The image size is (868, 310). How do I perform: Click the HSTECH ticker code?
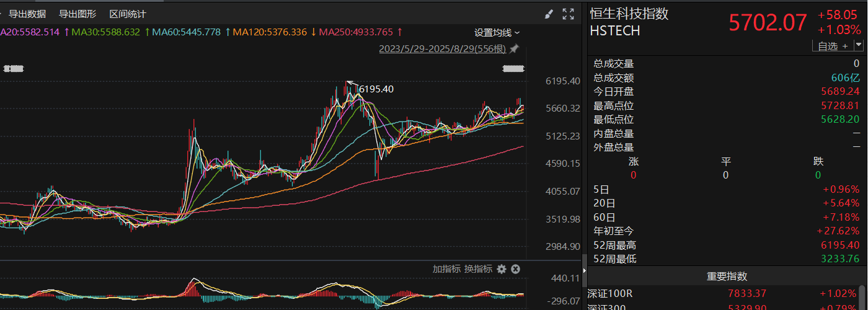(x=615, y=30)
